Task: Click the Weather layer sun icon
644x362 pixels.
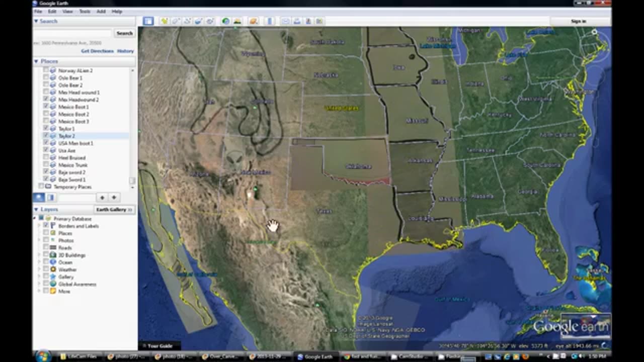Action: (53, 269)
